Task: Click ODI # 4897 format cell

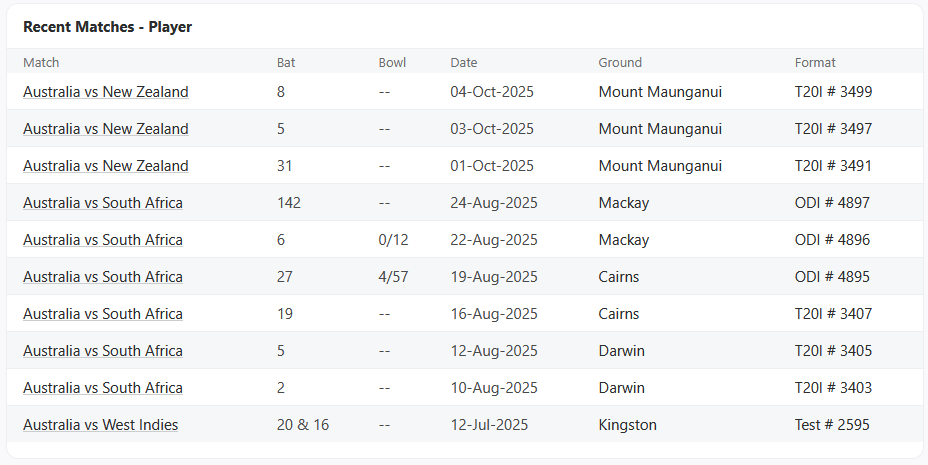Action: point(832,203)
